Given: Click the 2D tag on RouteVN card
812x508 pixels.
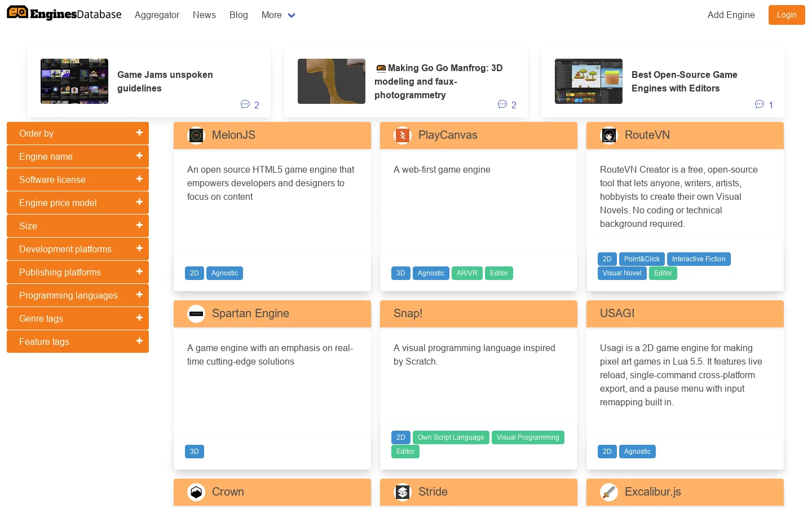Looking at the screenshot, I should [x=607, y=259].
